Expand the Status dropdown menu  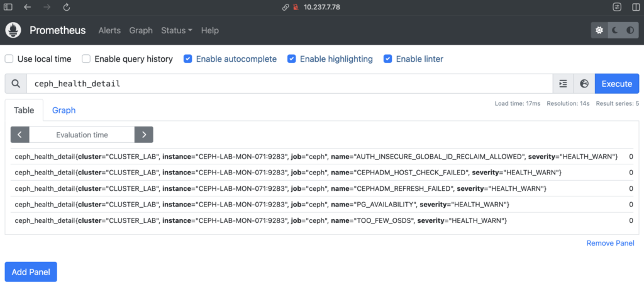[177, 30]
